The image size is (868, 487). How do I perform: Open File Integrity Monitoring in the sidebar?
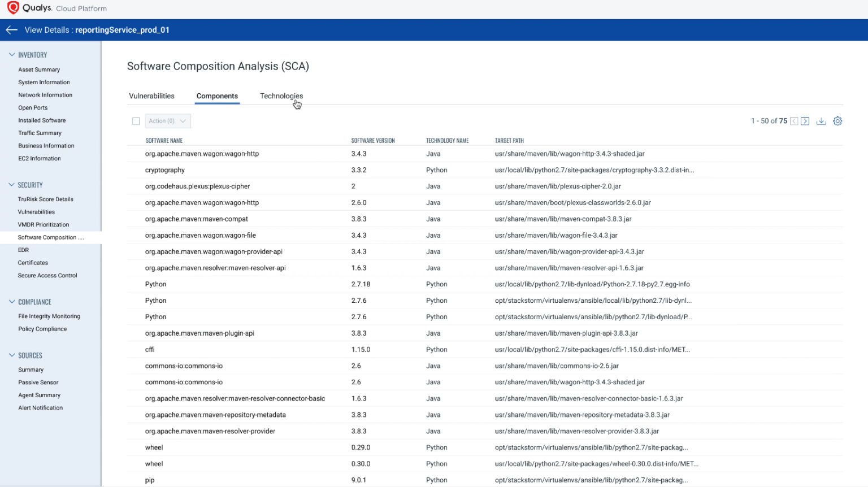(x=49, y=316)
